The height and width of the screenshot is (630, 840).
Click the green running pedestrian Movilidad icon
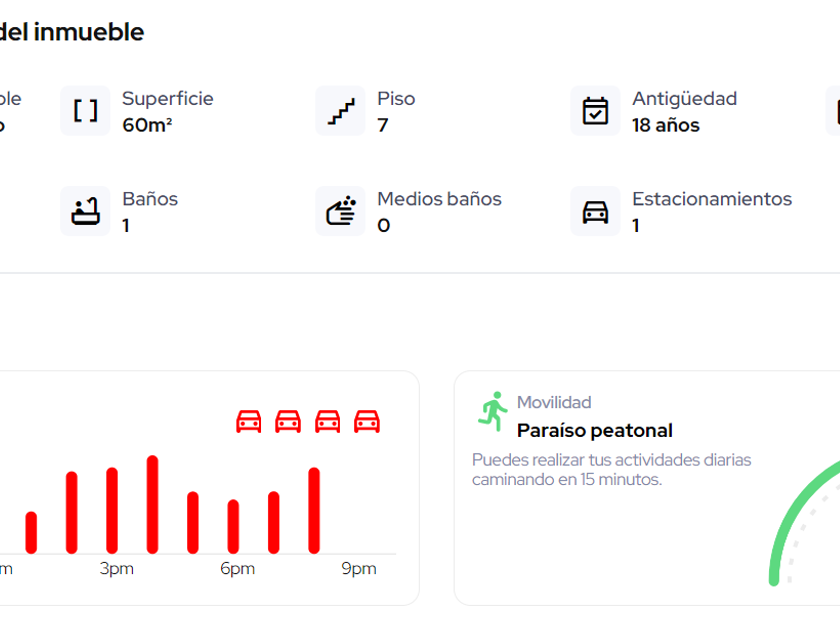(492, 412)
